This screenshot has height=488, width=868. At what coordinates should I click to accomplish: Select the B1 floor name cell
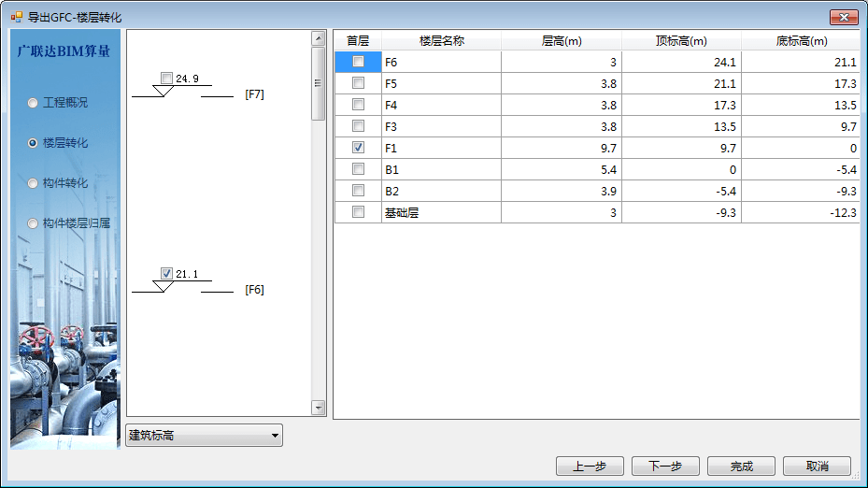pyautogui.click(x=441, y=169)
